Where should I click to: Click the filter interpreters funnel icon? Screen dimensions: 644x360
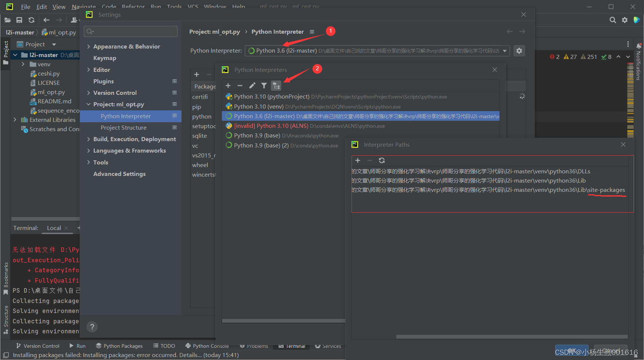pyautogui.click(x=264, y=86)
